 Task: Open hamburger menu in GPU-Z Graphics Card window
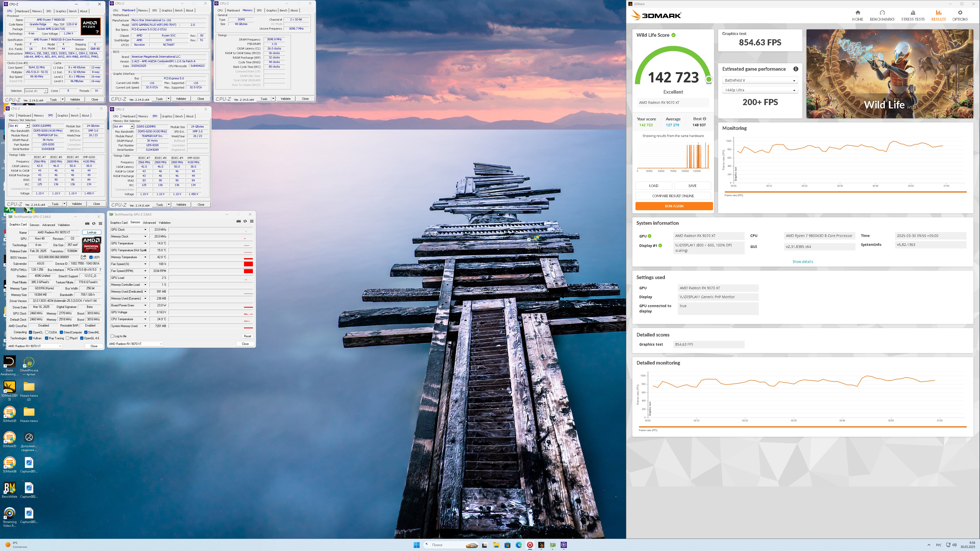[x=100, y=224]
